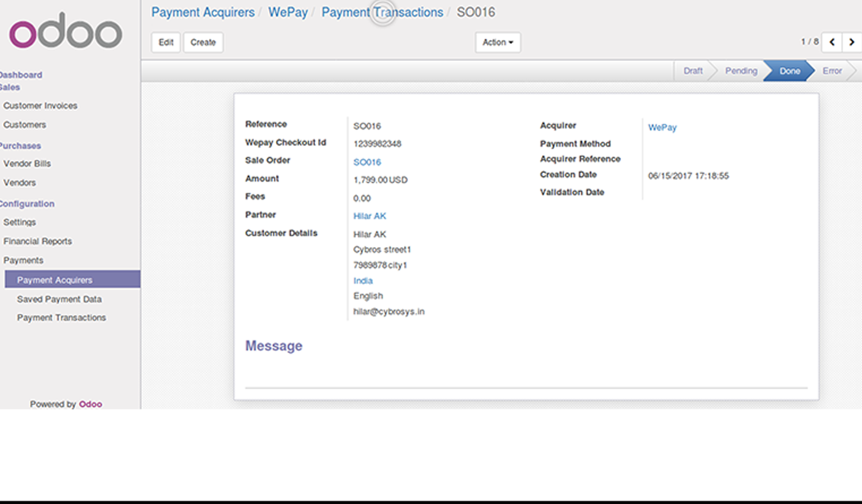Open Customers menu item
This screenshot has height=504, width=862.
coord(24,124)
